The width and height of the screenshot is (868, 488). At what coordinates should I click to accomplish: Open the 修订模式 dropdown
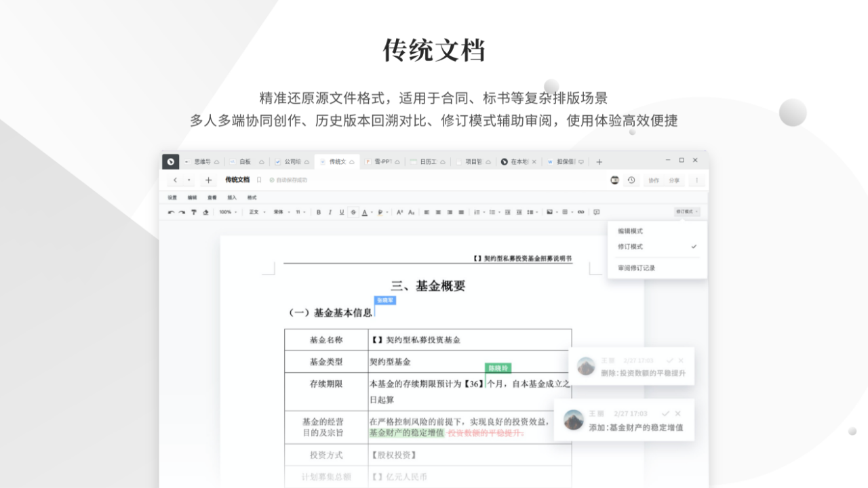[687, 211]
